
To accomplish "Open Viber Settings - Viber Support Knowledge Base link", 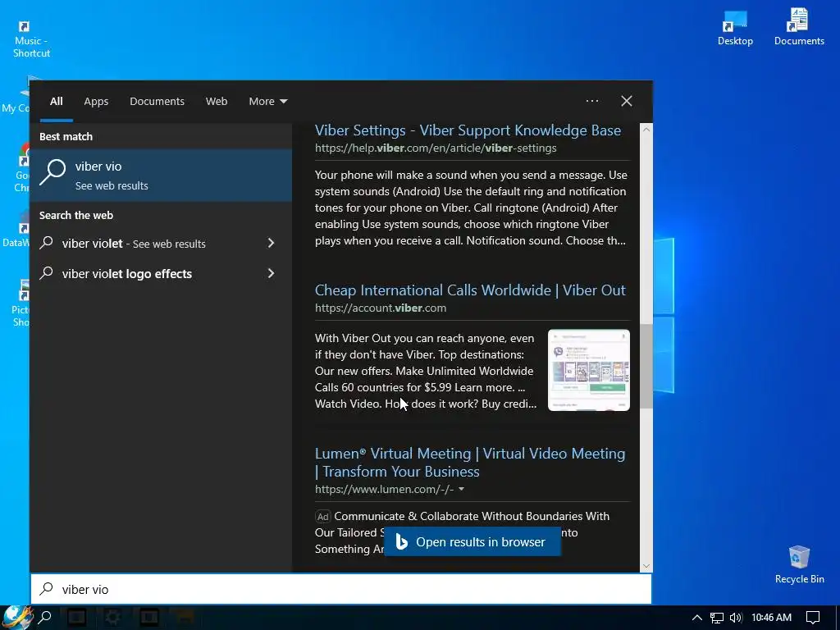I will [468, 130].
